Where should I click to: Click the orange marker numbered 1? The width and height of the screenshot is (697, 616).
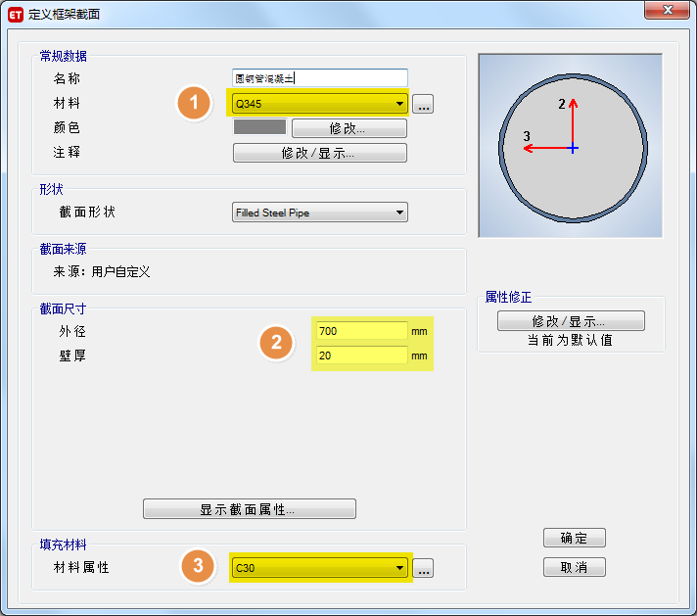(x=194, y=104)
